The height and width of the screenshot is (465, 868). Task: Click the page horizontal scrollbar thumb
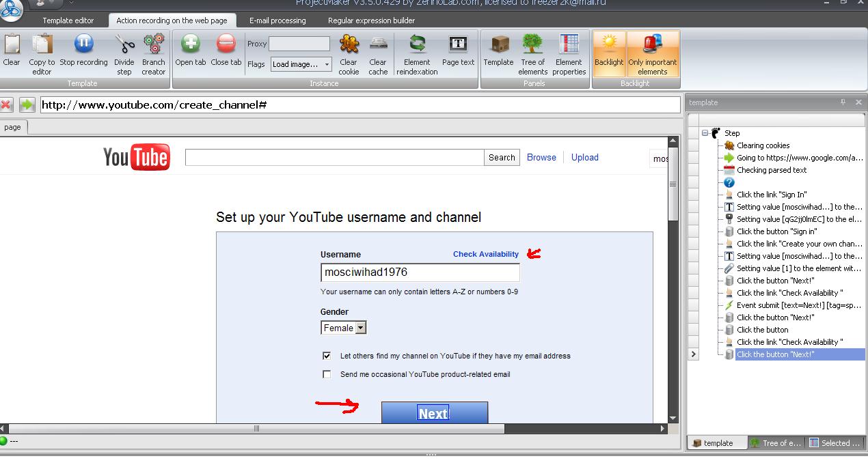257,429
